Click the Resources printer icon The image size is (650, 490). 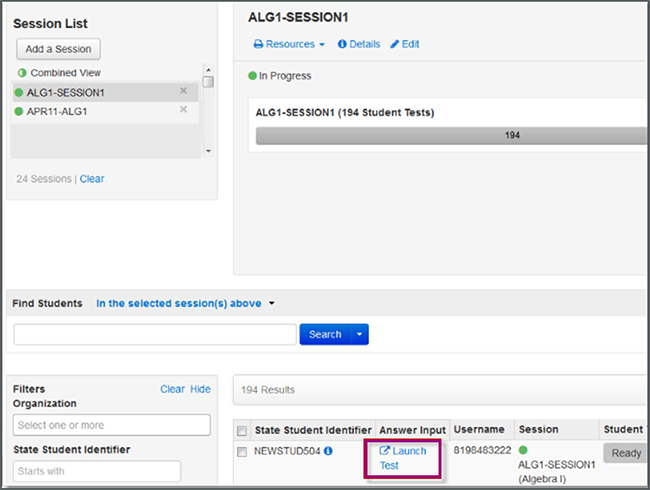[258, 45]
